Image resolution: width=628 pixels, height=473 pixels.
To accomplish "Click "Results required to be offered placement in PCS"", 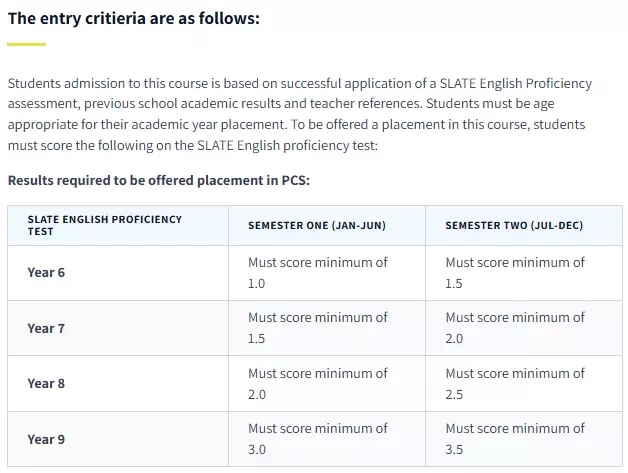I will pyautogui.click(x=159, y=181).
